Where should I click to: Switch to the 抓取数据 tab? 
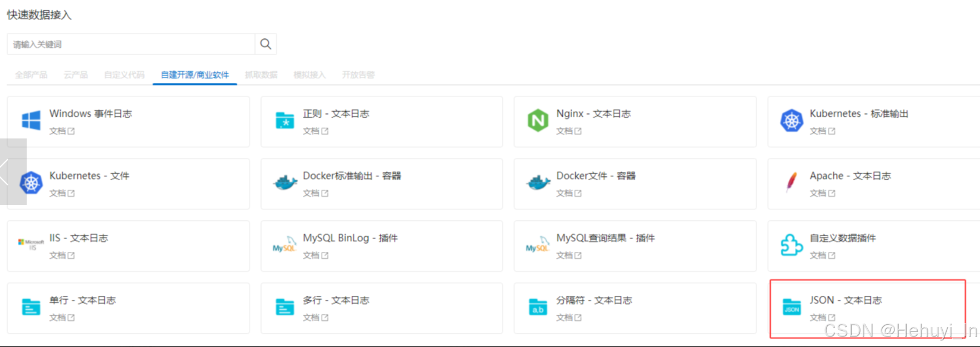pyautogui.click(x=261, y=75)
